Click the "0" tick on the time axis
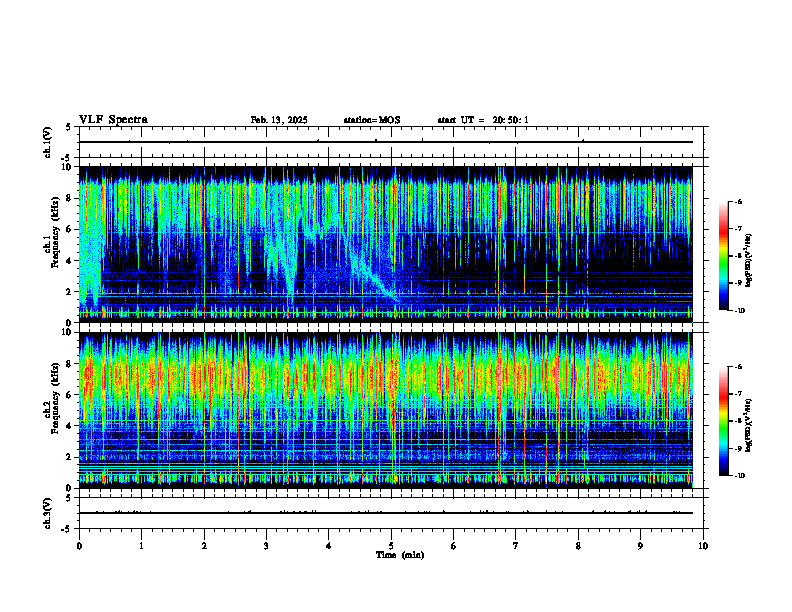Viewport: 792px width, 612px height. 79,546
